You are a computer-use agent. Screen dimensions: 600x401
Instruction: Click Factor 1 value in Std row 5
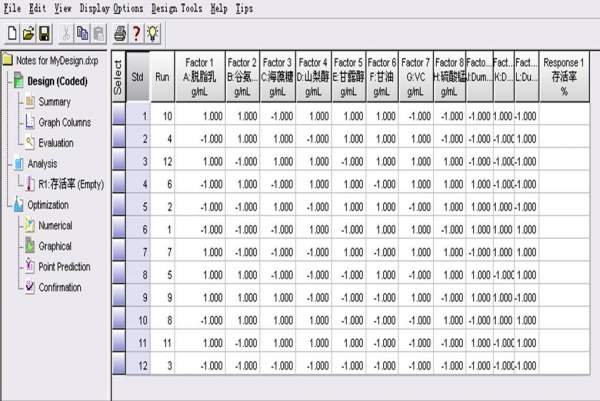(200, 207)
